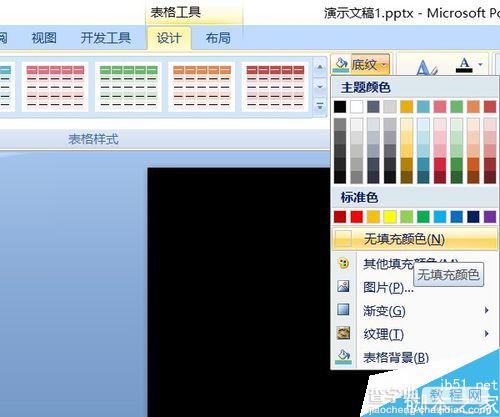Pick dark navy standard color swatch

[473, 217]
